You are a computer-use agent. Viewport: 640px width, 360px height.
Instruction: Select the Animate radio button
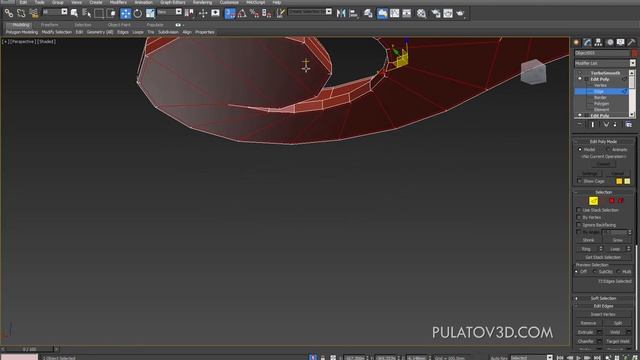608,149
